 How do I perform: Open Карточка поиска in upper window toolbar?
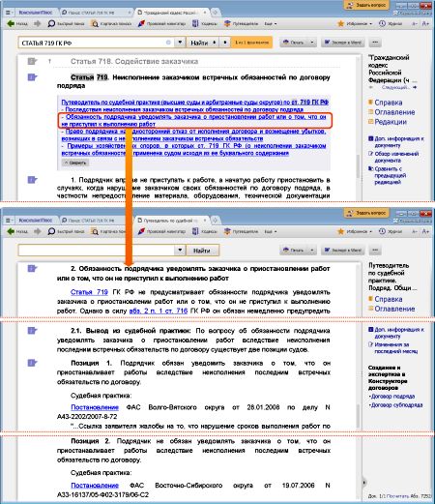click(111, 23)
